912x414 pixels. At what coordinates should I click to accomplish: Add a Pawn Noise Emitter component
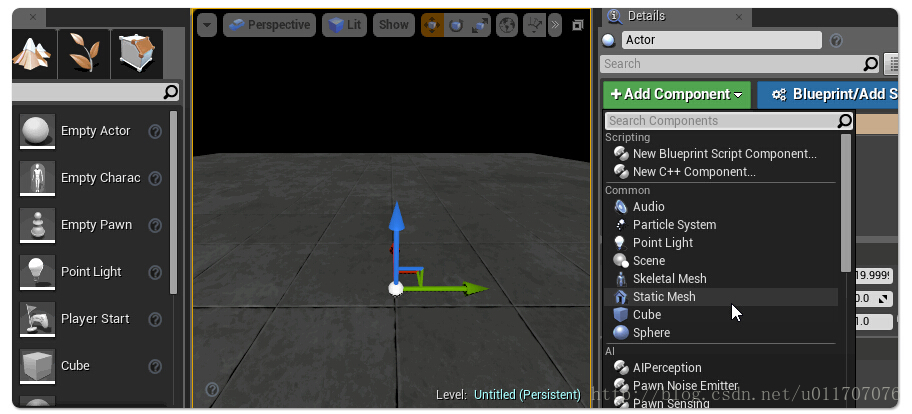click(685, 386)
